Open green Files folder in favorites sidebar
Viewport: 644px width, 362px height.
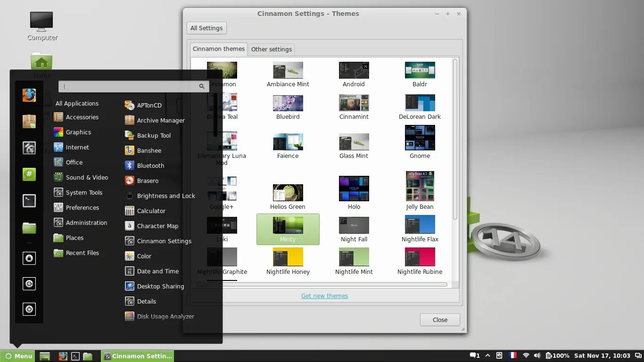[x=29, y=228]
